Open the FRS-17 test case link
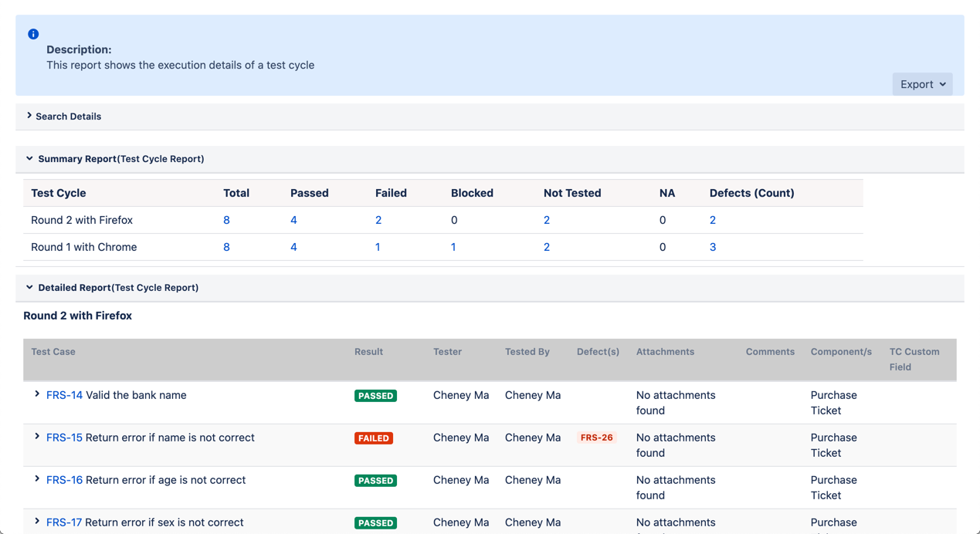This screenshot has height=534, width=980. [64, 522]
